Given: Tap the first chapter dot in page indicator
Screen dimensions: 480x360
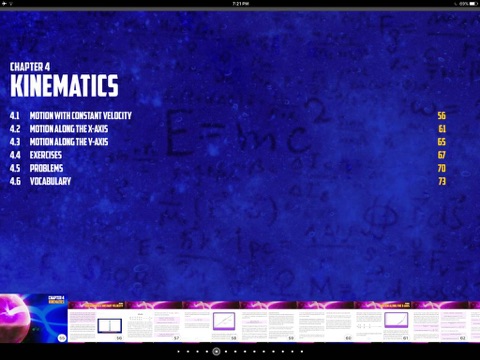Looking at the screenshot, I should 179,351.
